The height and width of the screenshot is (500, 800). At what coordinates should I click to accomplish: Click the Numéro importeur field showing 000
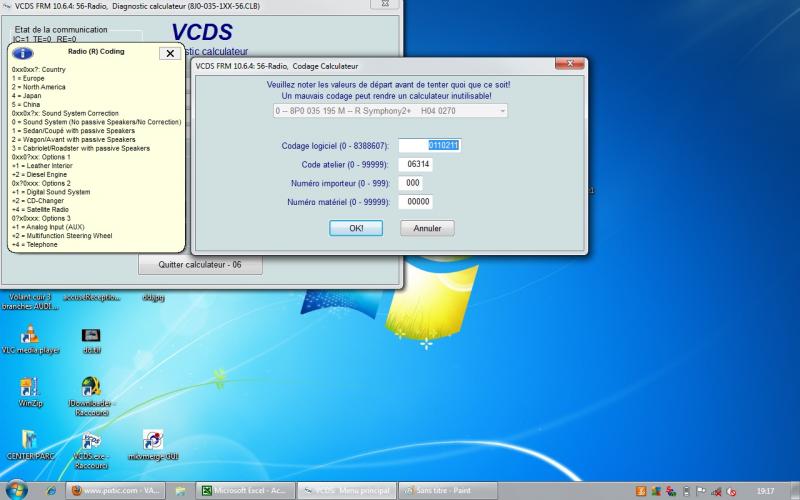(x=411, y=183)
